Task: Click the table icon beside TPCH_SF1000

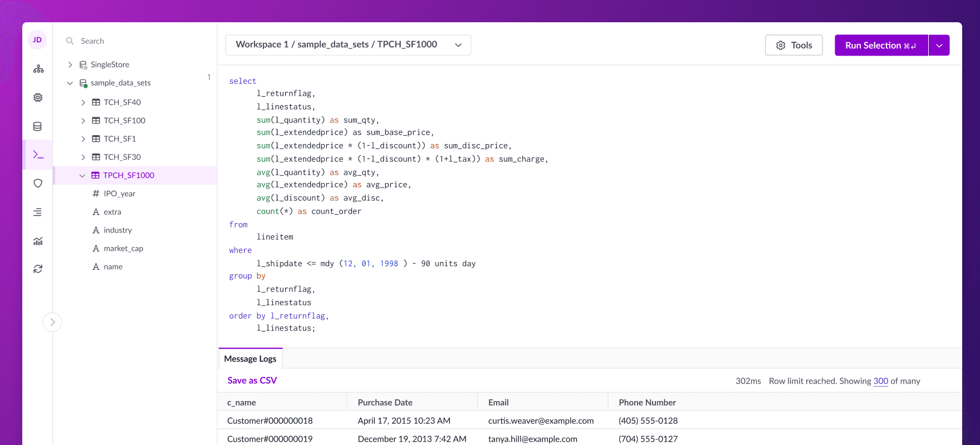Action: coord(95,175)
